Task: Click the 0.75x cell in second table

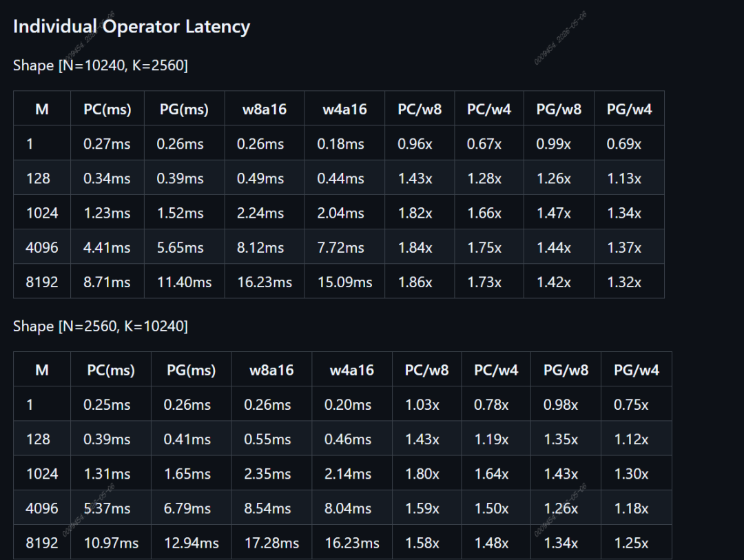Action: [637, 404]
